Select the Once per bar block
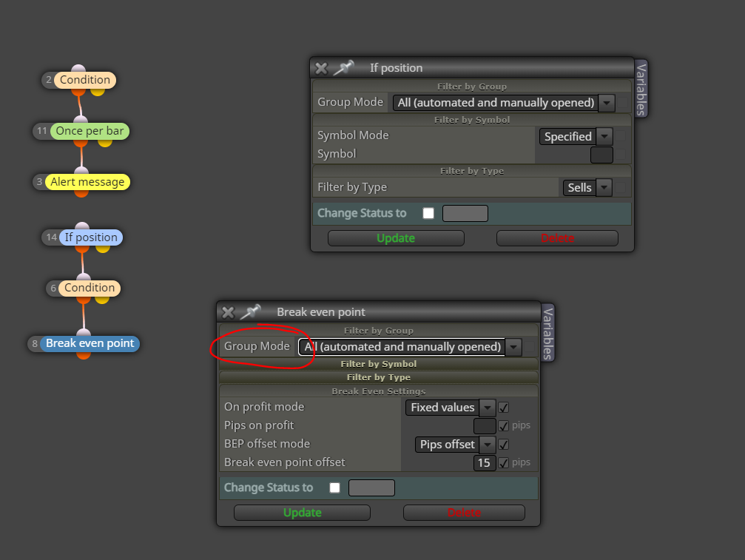The image size is (745, 560). tap(90, 131)
